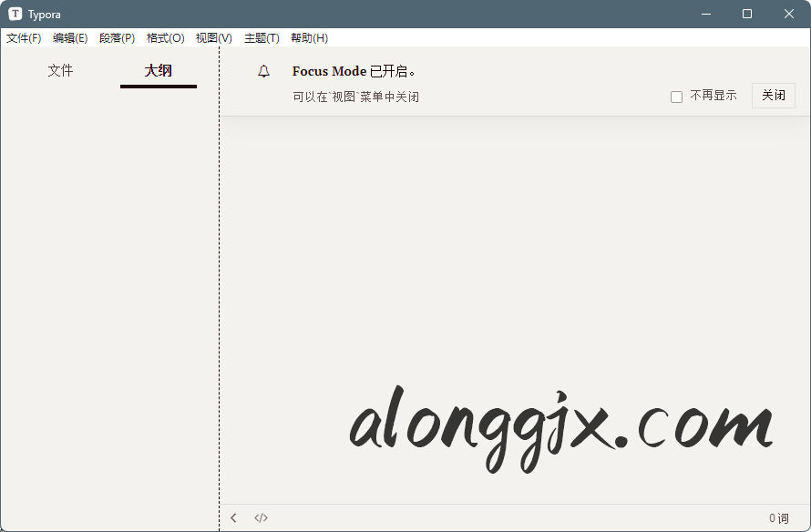Expand the 段落(P) menu
The height and width of the screenshot is (532, 811).
coord(117,38)
